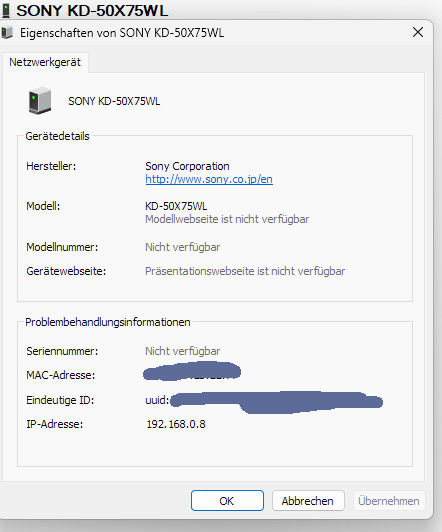Select the IP address 192.168.0.8

pos(176,424)
